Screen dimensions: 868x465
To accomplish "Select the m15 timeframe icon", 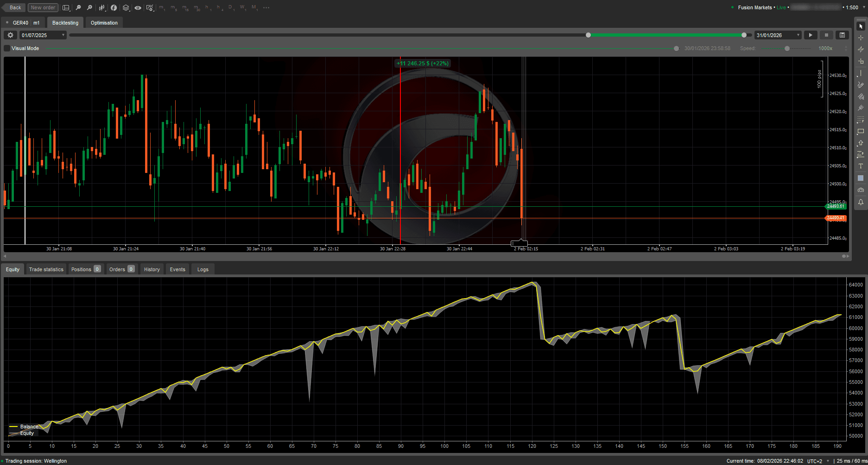I will (x=185, y=7).
